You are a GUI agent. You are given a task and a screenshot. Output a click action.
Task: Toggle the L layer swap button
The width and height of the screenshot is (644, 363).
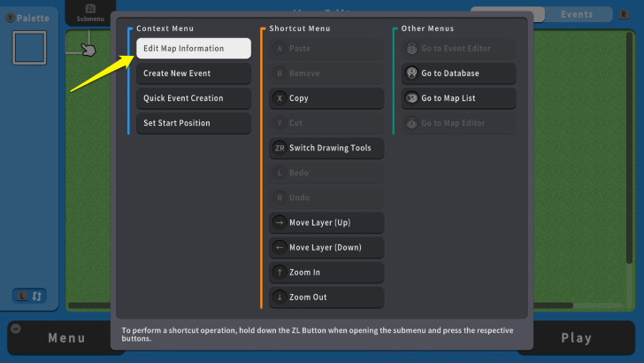(29, 296)
